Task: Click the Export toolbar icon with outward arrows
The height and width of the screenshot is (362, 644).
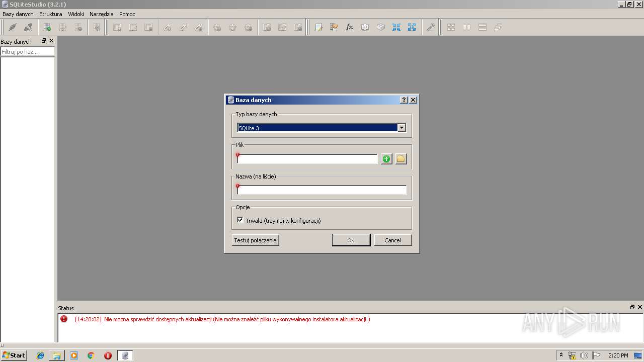Action: [x=412, y=28]
